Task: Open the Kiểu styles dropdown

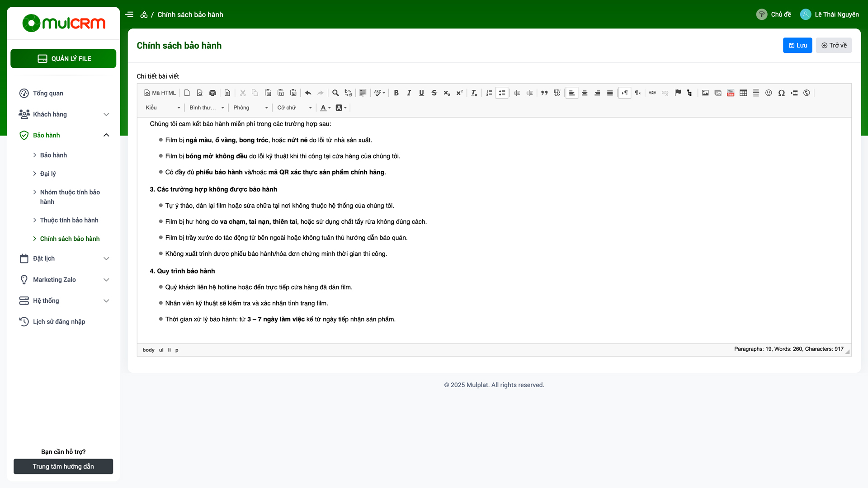Action: point(163,108)
